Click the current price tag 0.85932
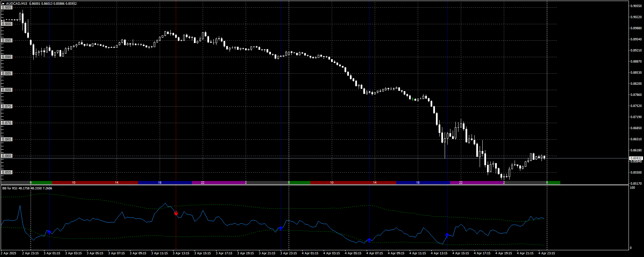This screenshot has width=644, height=257. click(636, 158)
